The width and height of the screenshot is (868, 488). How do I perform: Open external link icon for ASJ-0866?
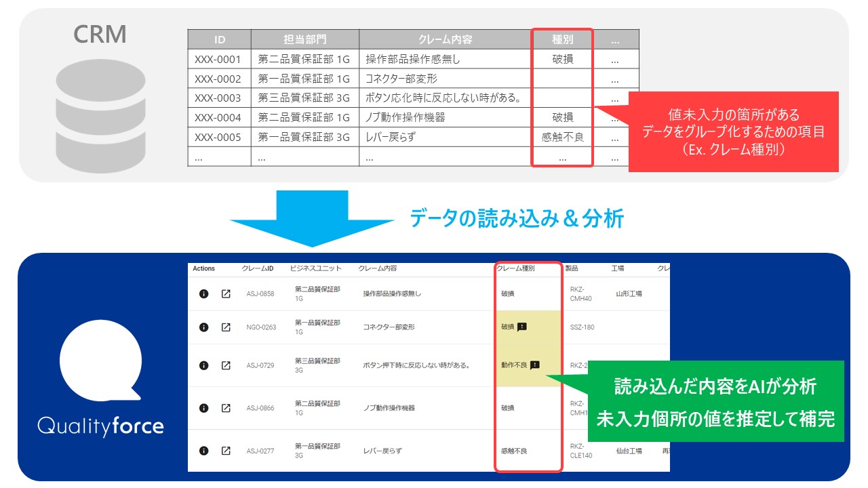226,408
